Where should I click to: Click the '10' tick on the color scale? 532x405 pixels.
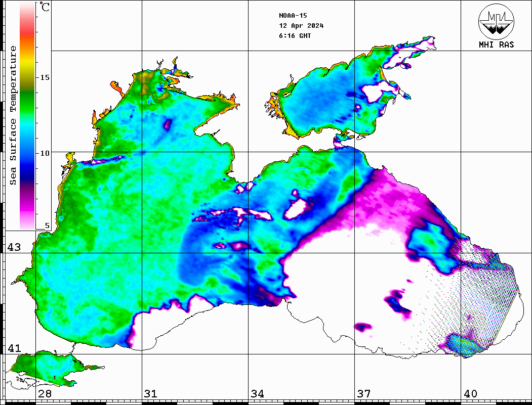(x=45, y=153)
